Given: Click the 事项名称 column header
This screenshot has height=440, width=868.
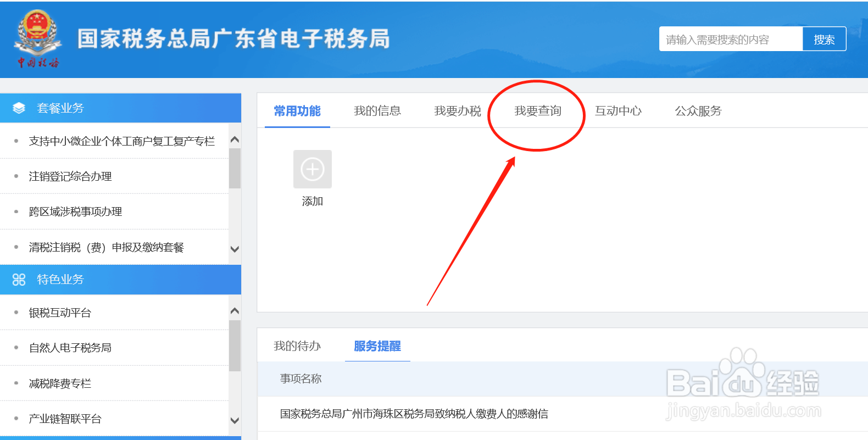Looking at the screenshot, I should pos(301,378).
